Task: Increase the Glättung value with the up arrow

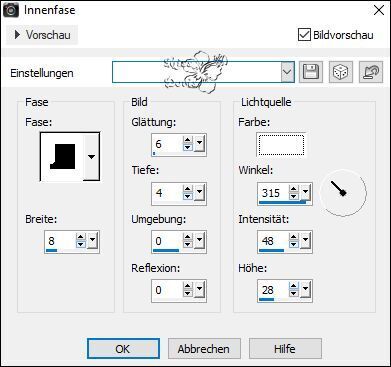Action: pyautogui.click(x=188, y=141)
